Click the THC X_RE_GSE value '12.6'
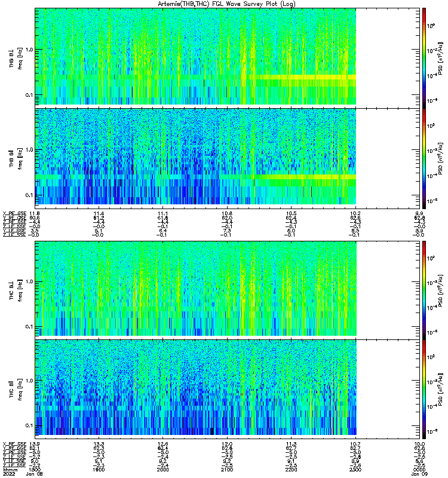 162,444
